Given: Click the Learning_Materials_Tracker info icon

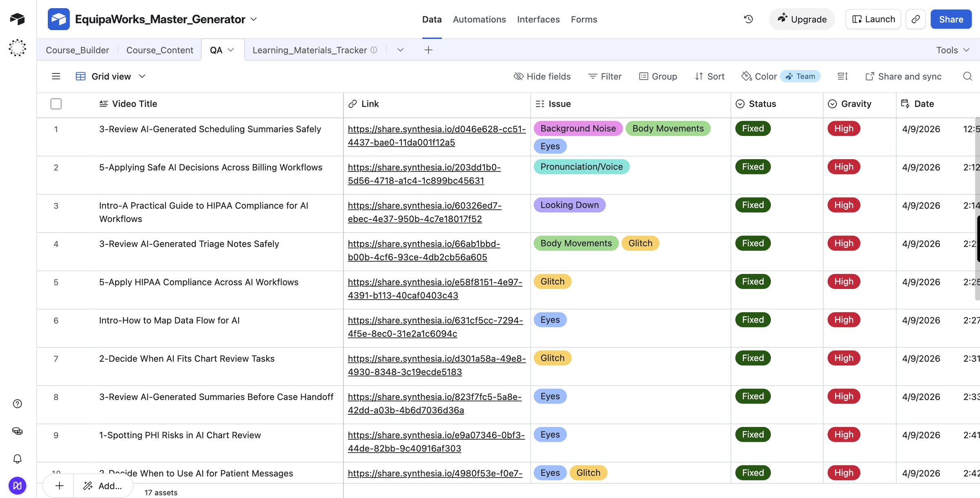Looking at the screenshot, I should 374,50.
